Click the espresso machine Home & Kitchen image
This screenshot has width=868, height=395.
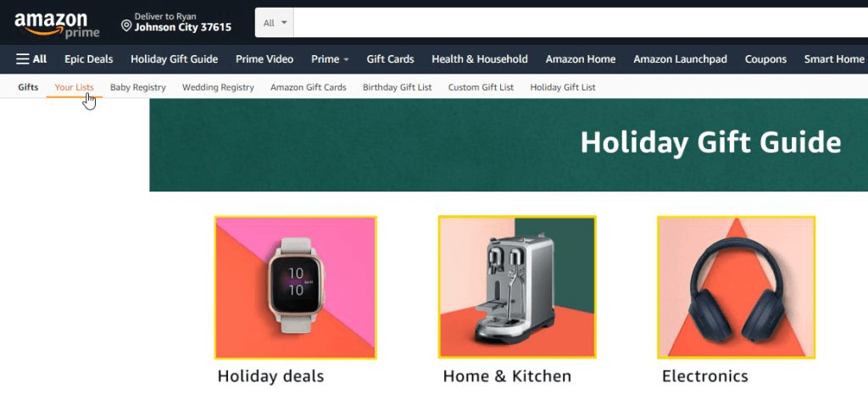[x=517, y=287]
